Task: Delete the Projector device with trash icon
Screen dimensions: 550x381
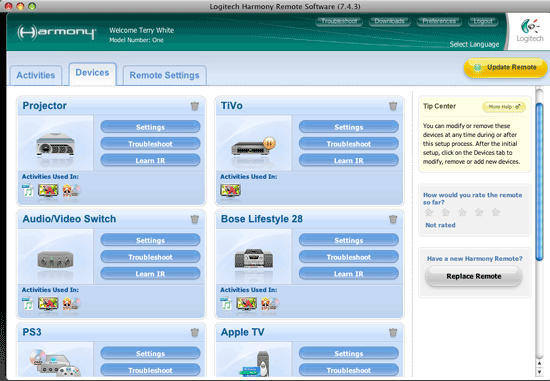Action: (x=195, y=106)
